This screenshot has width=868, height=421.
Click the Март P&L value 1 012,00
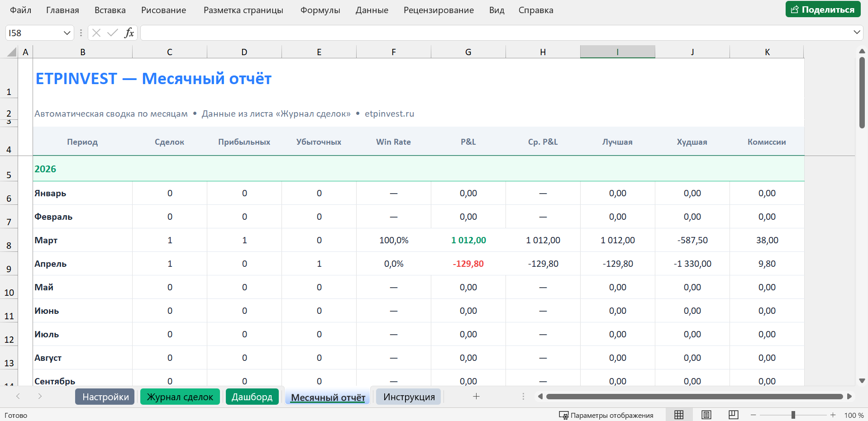pyautogui.click(x=468, y=240)
